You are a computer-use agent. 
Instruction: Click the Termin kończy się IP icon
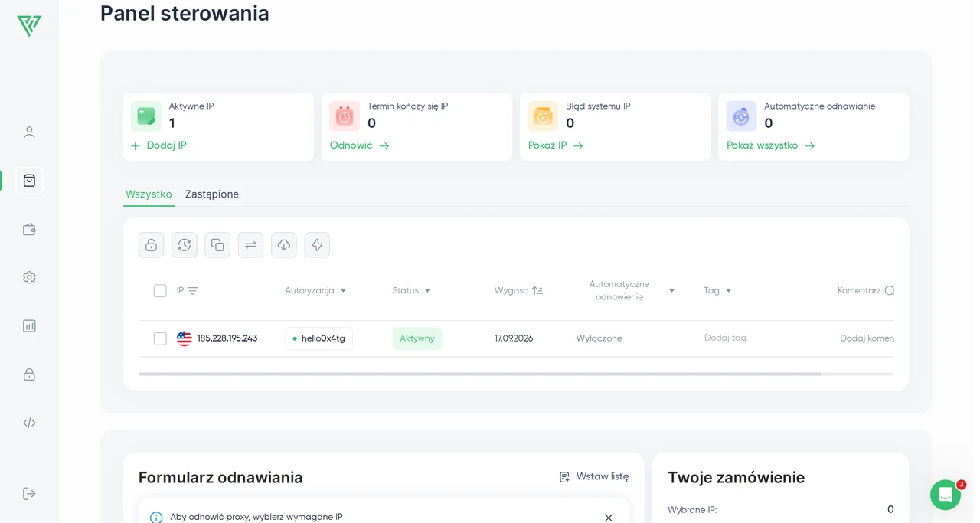[x=345, y=116]
